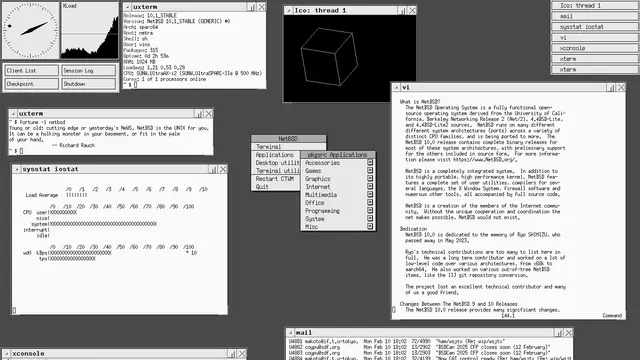Click the resize icon on the xconsole titlebar
The width and height of the screenshot is (640, 360).
pyautogui.click(x=232, y=353)
